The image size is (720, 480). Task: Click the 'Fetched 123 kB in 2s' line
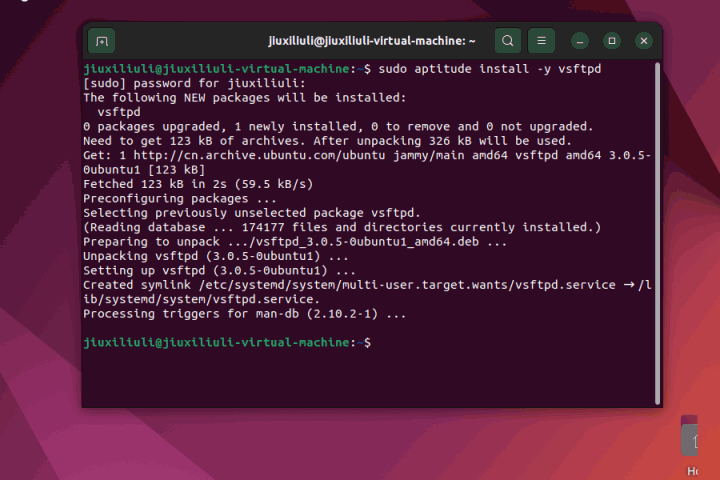pos(198,184)
